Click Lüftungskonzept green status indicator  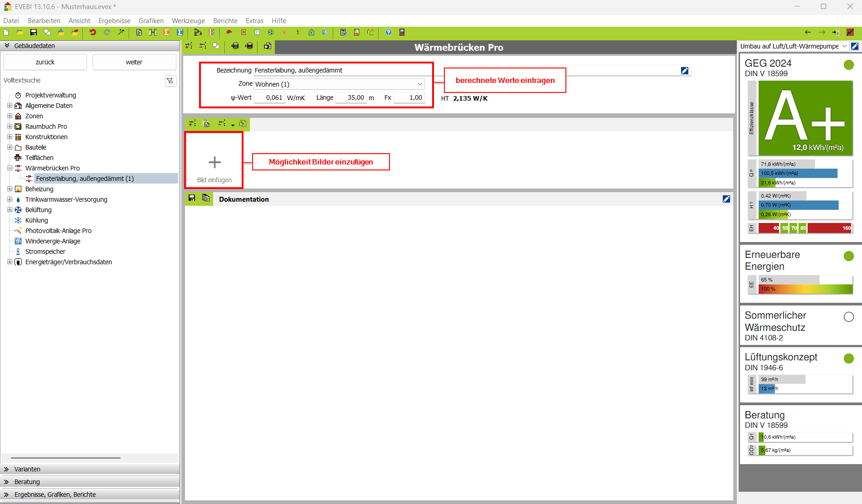848,359
